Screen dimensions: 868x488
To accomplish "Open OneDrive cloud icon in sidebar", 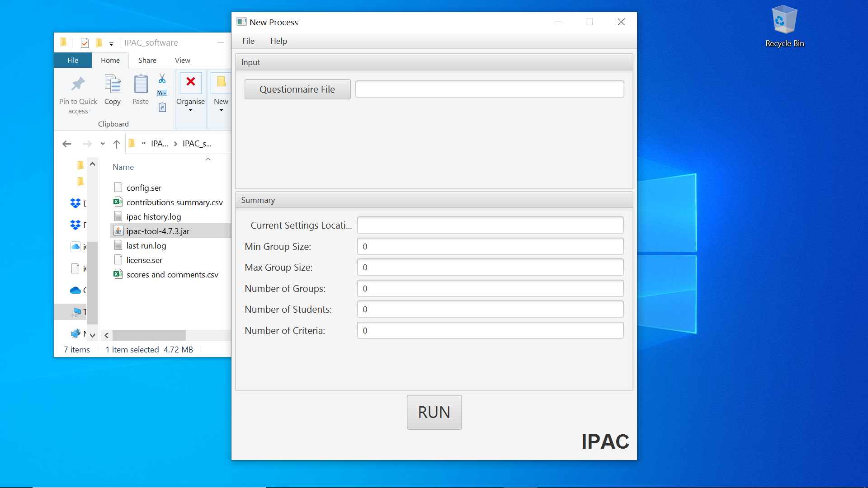I will click(x=76, y=291).
